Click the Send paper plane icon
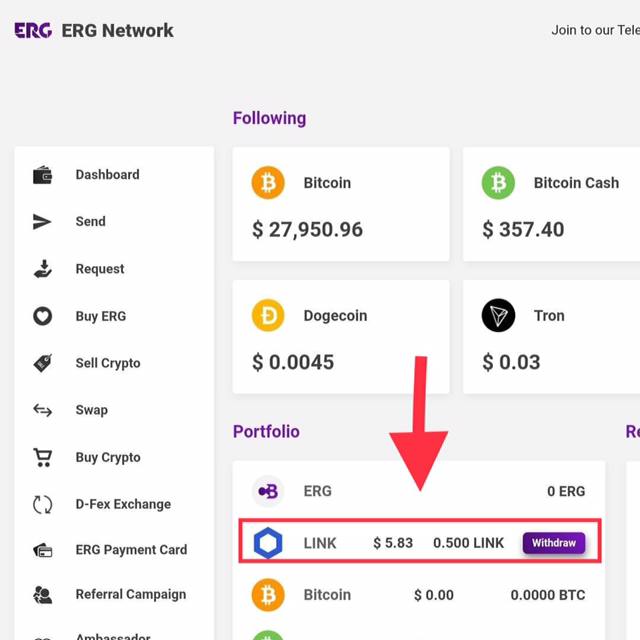 click(42, 222)
